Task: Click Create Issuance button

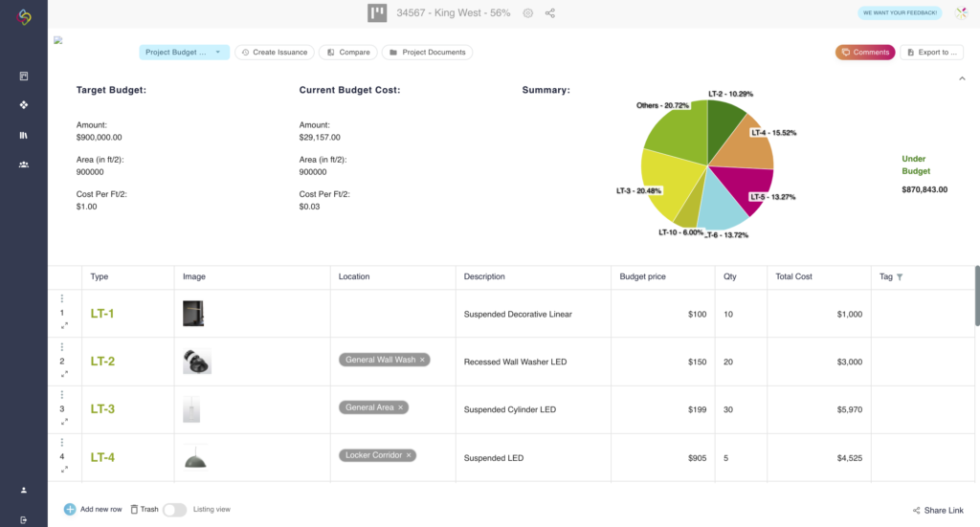Action: point(275,53)
